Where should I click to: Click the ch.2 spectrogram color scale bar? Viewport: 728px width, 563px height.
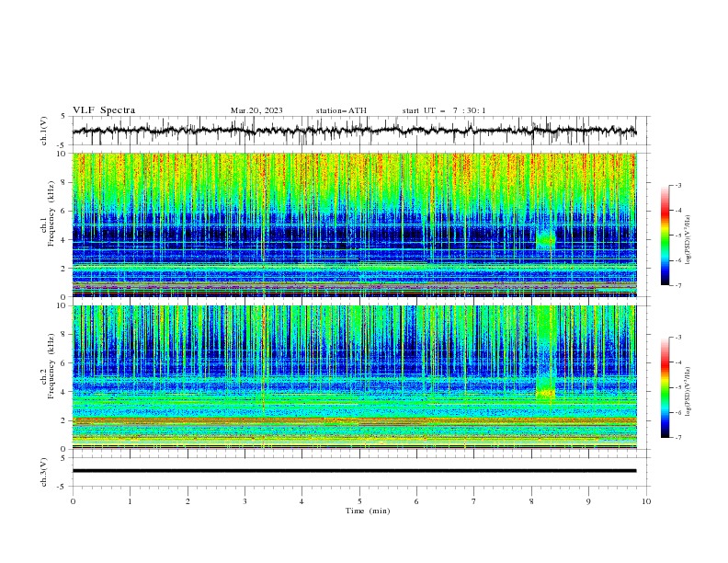coord(665,387)
